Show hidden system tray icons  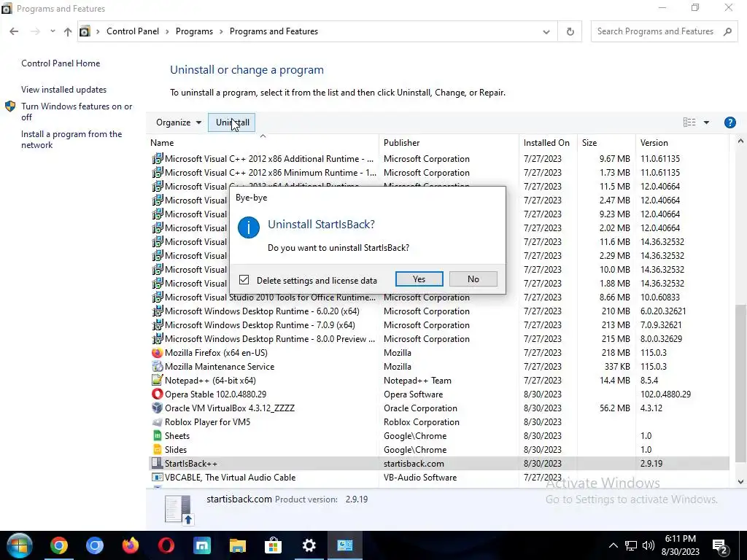613,545
